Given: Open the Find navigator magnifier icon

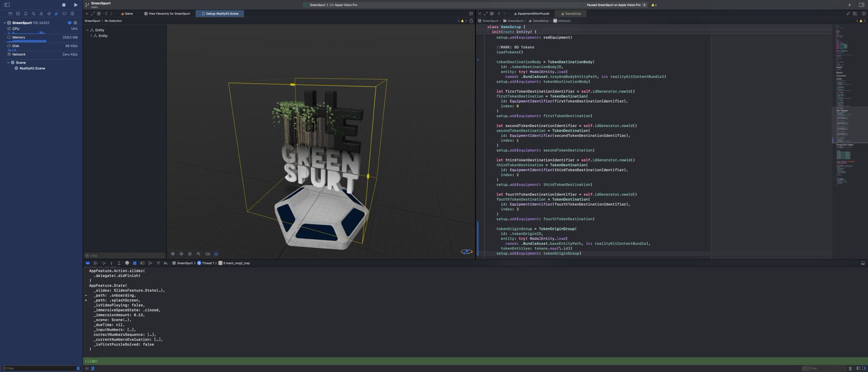Looking at the screenshot, I should click(x=33, y=14).
